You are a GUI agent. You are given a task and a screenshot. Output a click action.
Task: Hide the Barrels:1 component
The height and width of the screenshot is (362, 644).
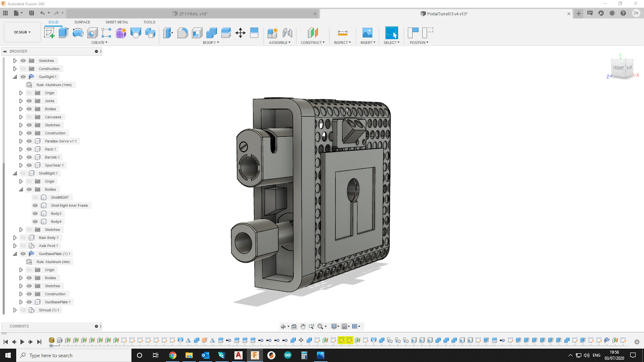click(29, 157)
